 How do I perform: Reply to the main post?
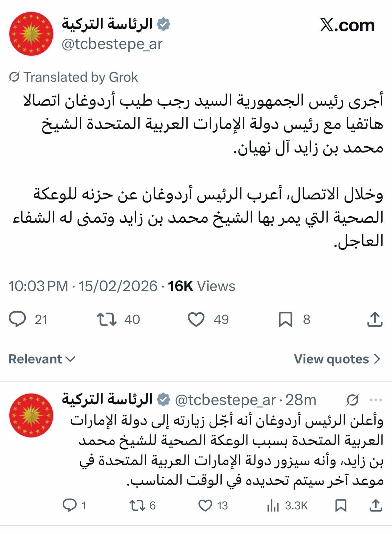(17, 319)
